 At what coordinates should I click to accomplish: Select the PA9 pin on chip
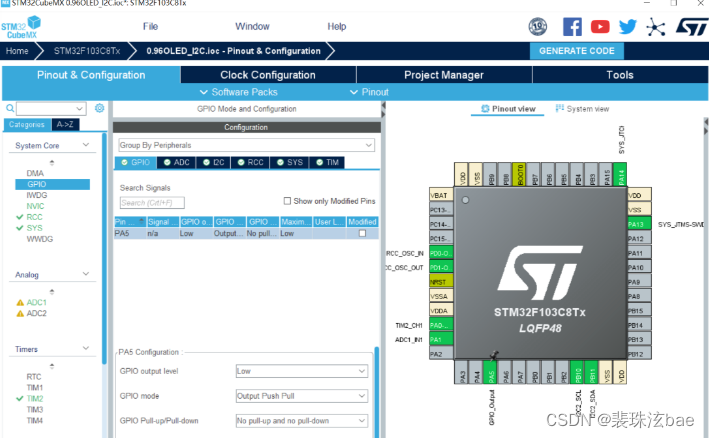[x=639, y=282]
